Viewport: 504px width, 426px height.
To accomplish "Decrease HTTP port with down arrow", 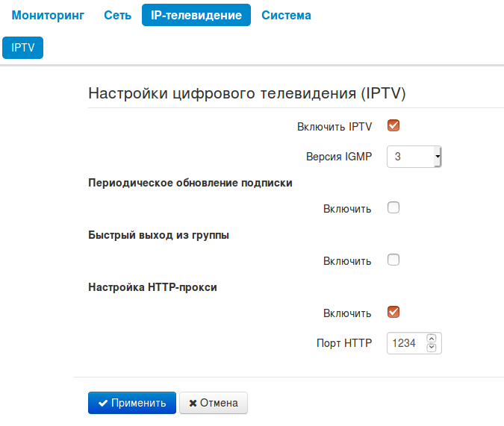I will pyautogui.click(x=432, y=348).
